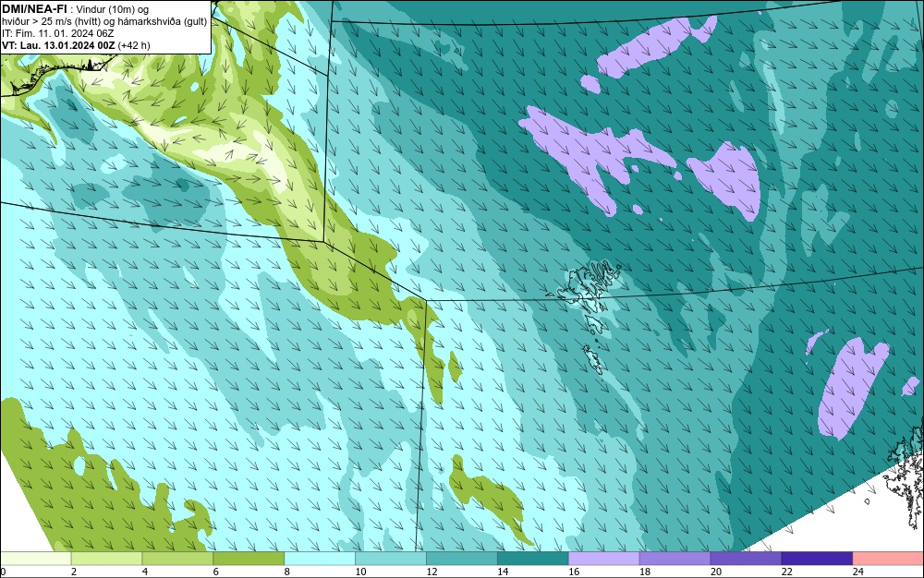
Task: Select the 20–22 m/s violet legend swatch
Action: [746, 558]
